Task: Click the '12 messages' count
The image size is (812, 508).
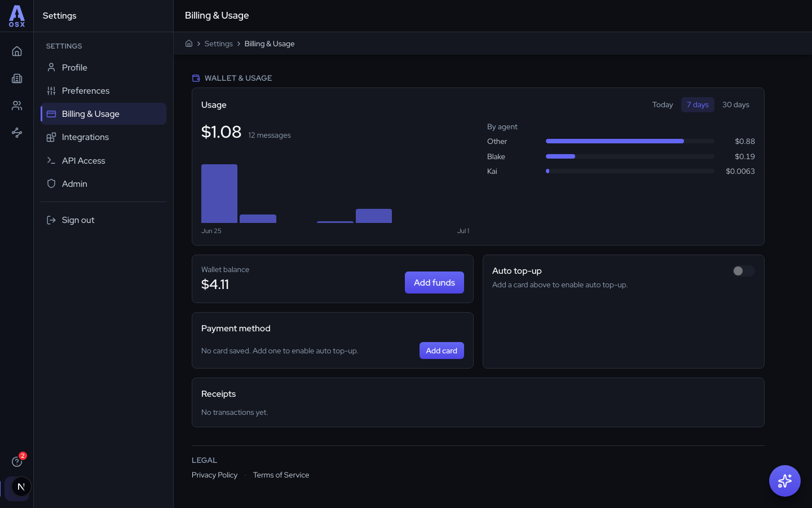Action: point(270,135)
